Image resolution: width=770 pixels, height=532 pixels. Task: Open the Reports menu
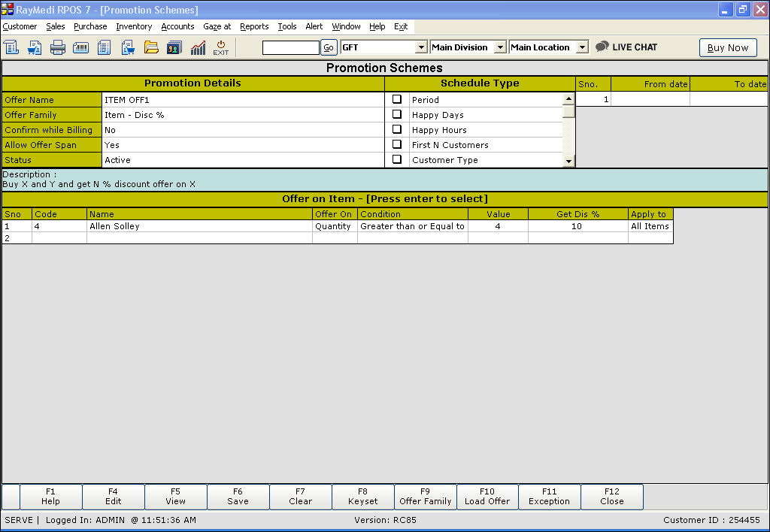pos(254,26)
